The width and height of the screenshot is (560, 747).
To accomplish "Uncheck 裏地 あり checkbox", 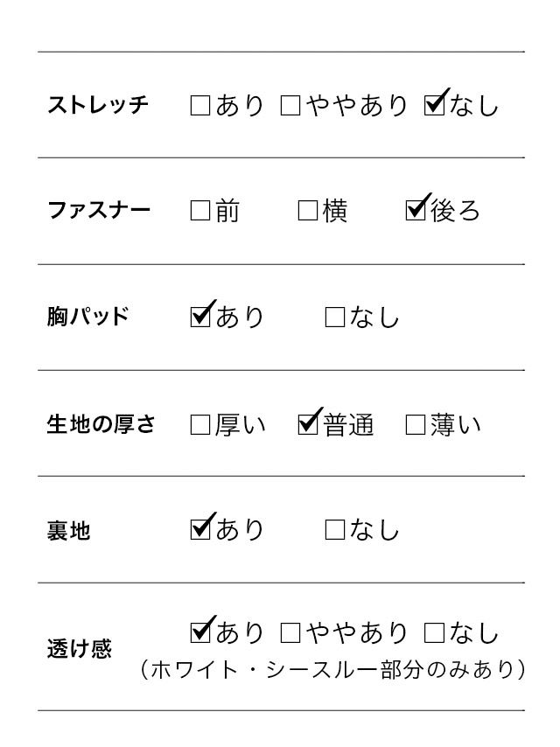I will [200, 529].
